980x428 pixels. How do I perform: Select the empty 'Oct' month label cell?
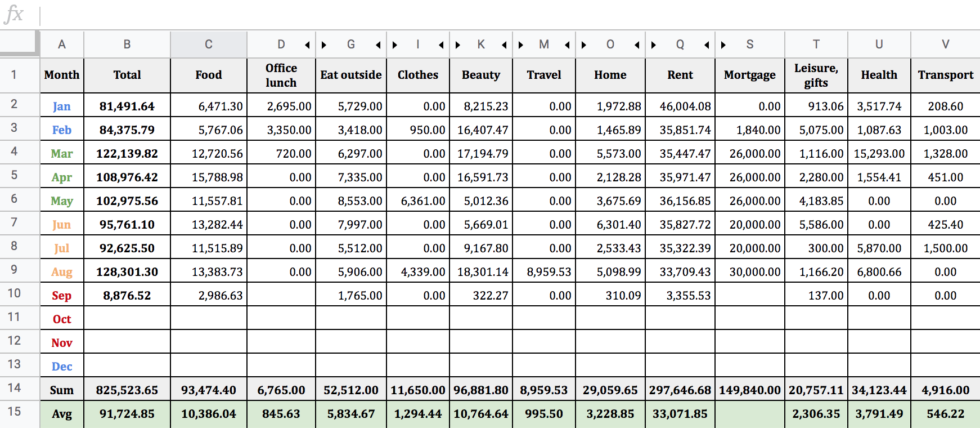coord(62,319)
